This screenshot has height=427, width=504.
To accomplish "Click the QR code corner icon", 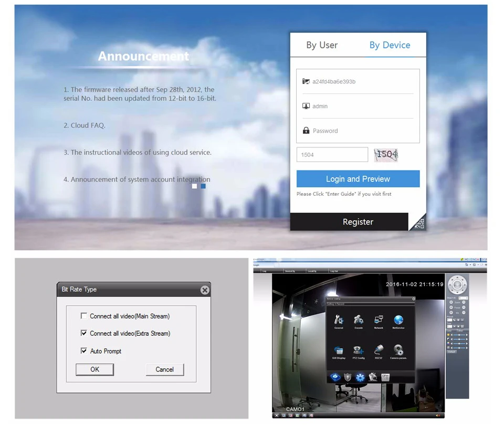I will (x=419, y=223).
